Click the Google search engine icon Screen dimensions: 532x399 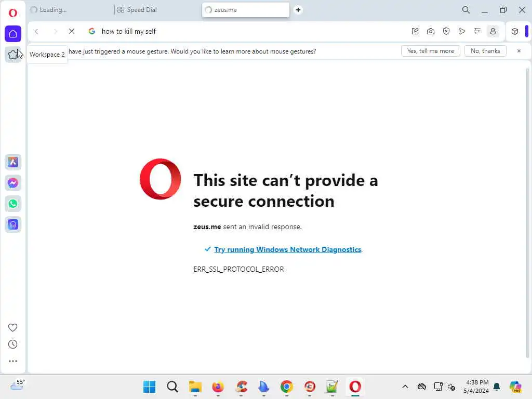coord(91,31)
